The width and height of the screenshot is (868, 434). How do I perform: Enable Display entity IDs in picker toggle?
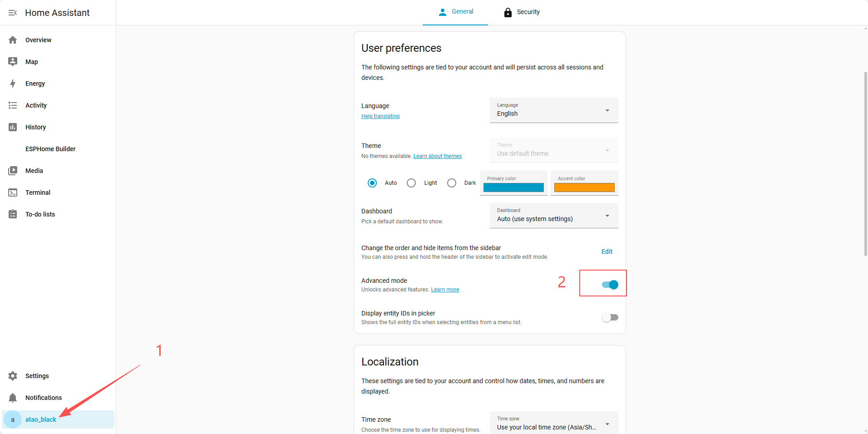point(610,317)
